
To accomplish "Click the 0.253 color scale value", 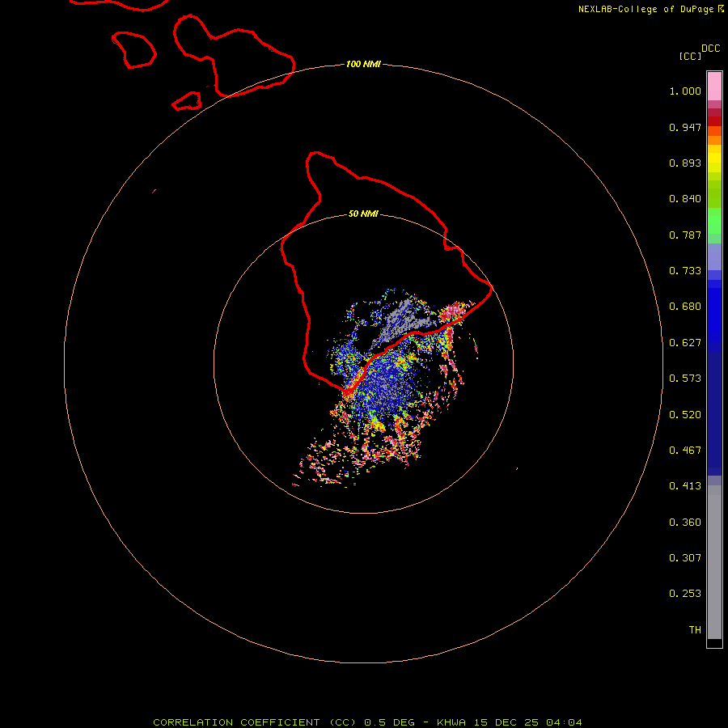I will pyautogui.click(x=685, y=594).
